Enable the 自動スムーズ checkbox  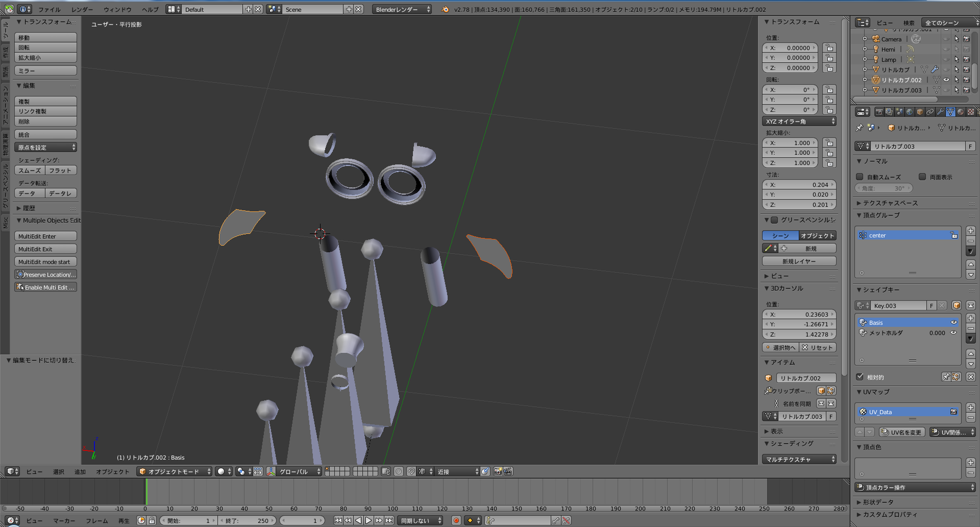click(860, 177)
